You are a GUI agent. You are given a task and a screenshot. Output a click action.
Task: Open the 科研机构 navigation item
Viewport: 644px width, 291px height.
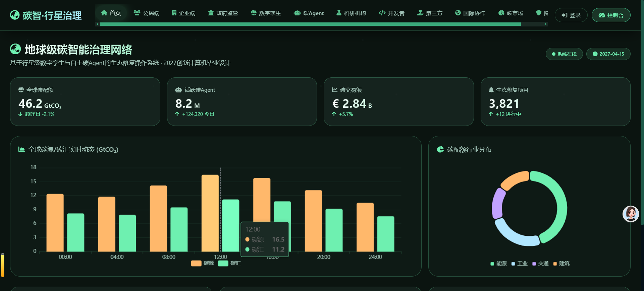pos(351,13)
